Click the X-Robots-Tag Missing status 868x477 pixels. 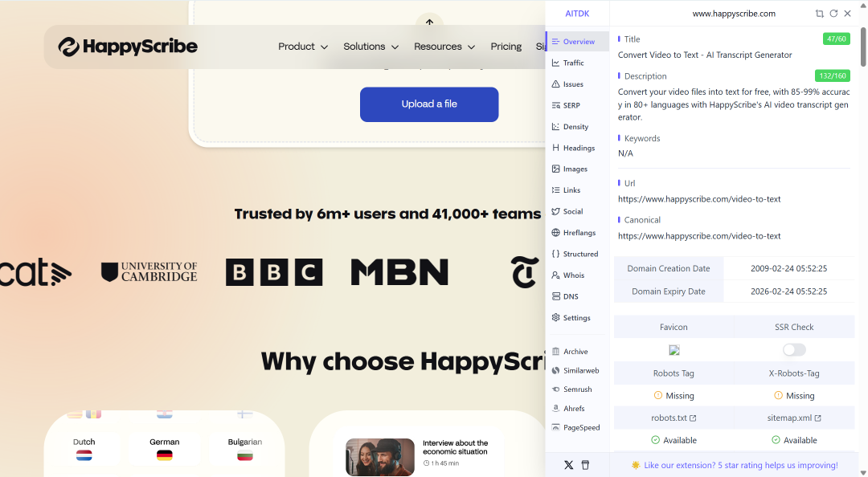(x=794, y=396)
